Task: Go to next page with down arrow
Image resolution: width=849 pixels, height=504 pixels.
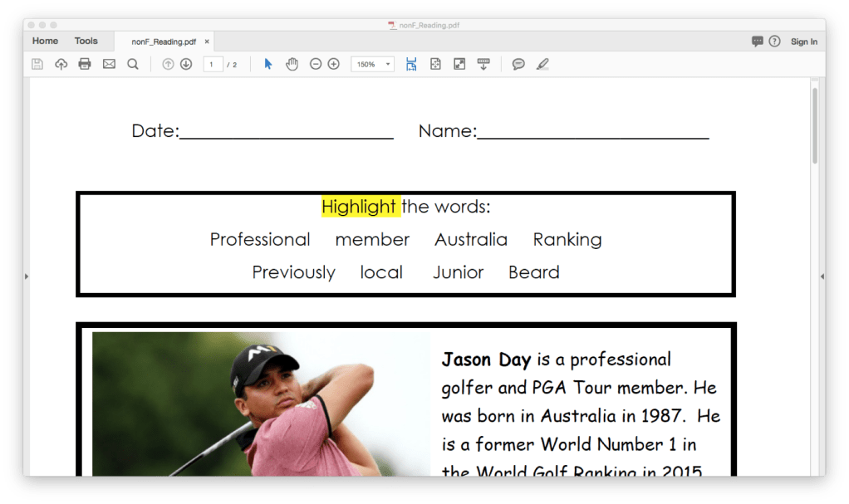Action: pyautogui.click(x=186, y=64)
